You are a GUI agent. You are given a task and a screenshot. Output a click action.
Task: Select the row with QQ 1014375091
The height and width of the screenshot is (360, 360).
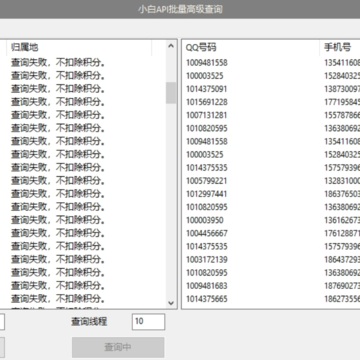tap(271, 89)
